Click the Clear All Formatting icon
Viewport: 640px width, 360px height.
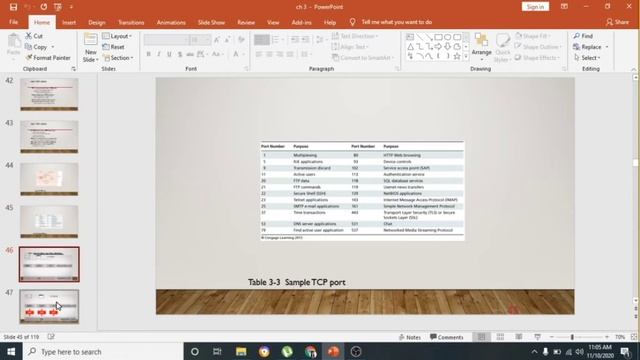click(242, 40)
